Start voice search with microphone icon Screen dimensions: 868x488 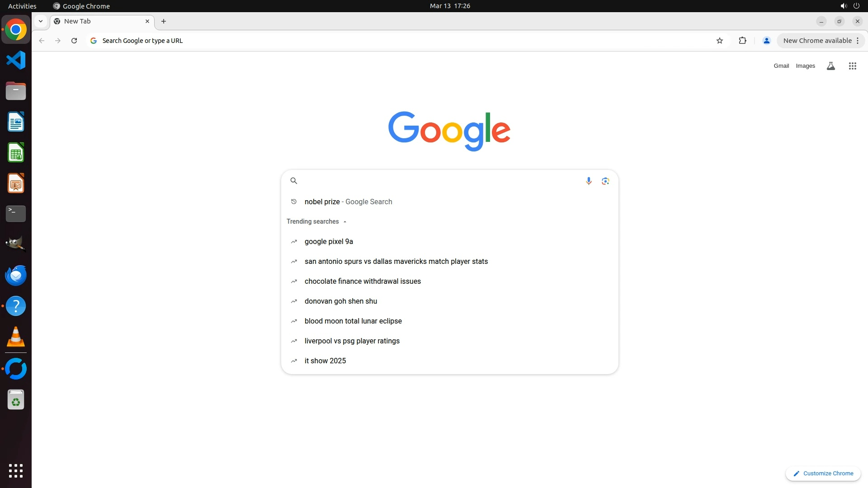[589, 181]
